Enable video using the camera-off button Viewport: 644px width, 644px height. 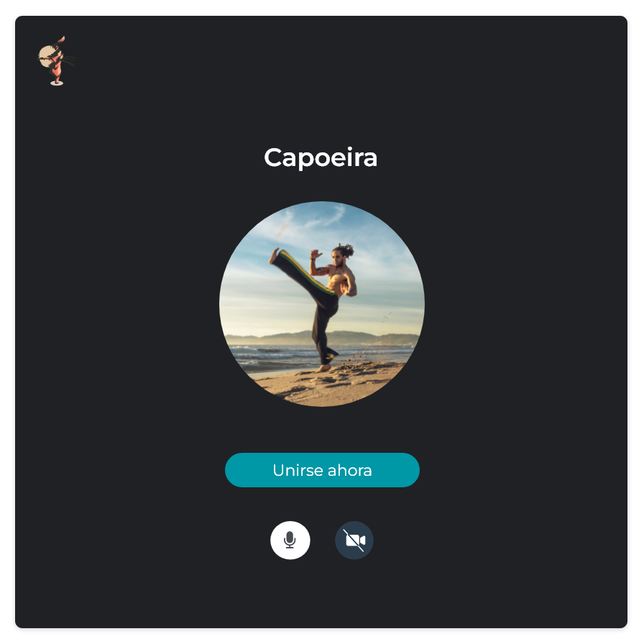click(x=354, y=540)
